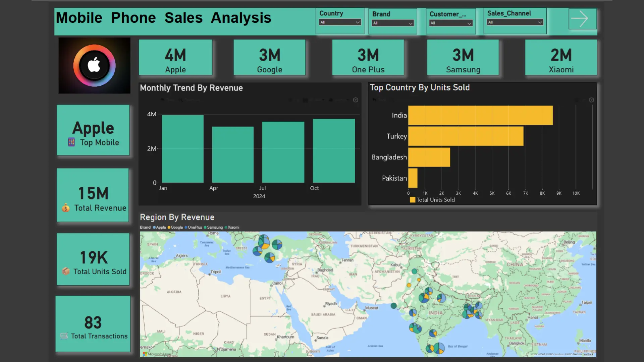Open the Brand filter dropdown

coord(392,23)
